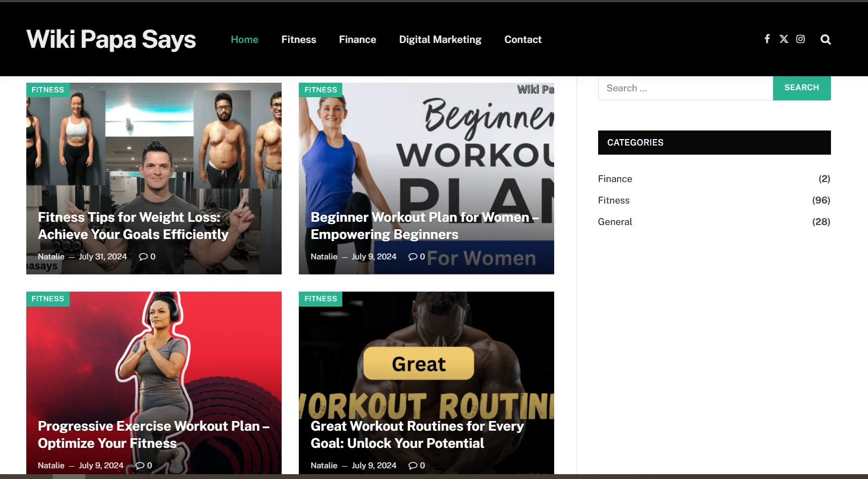Open the header search magnifier icon

826,39
